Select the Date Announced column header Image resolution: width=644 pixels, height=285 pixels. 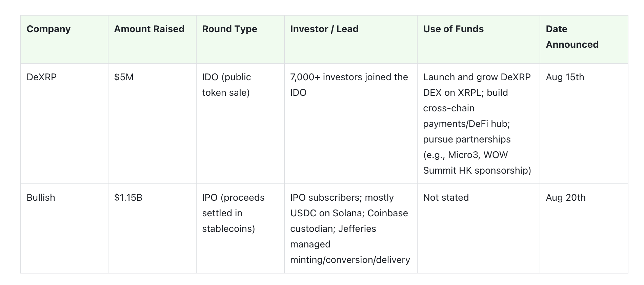coord(572,37)
